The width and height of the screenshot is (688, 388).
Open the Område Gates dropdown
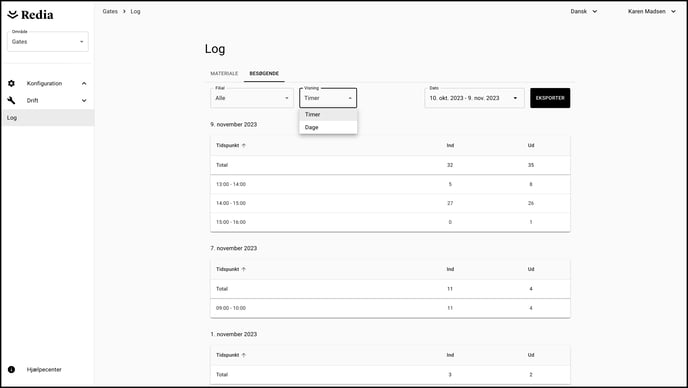click(x=48, y=41)
